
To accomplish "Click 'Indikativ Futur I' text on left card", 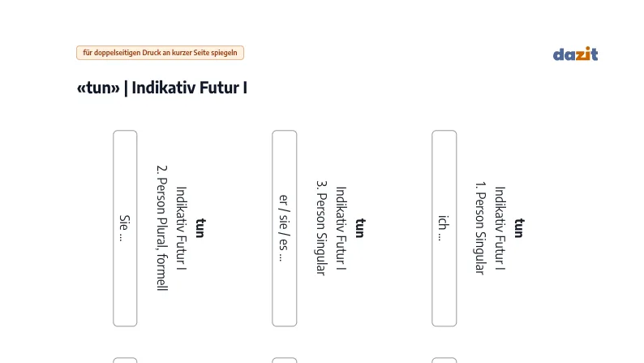I will pos(181,228).
